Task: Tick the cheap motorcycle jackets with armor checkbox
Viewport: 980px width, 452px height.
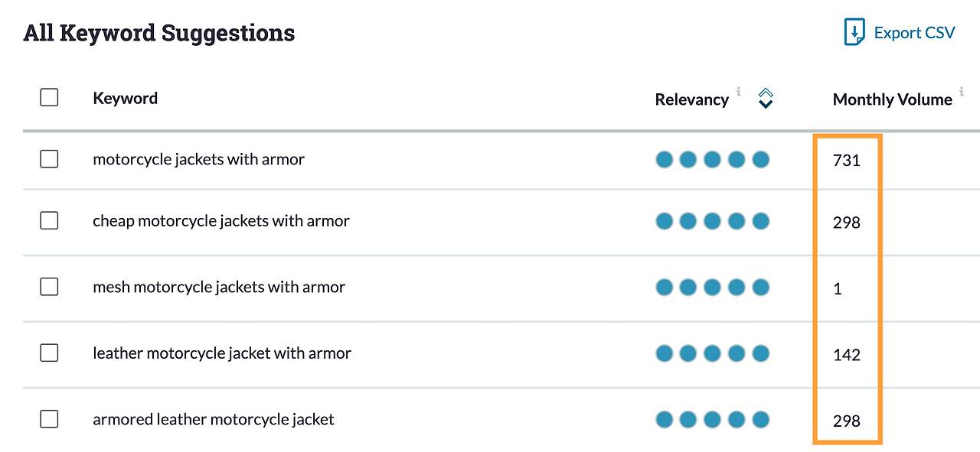Action: pyautogui.click(x=49, y=220)
